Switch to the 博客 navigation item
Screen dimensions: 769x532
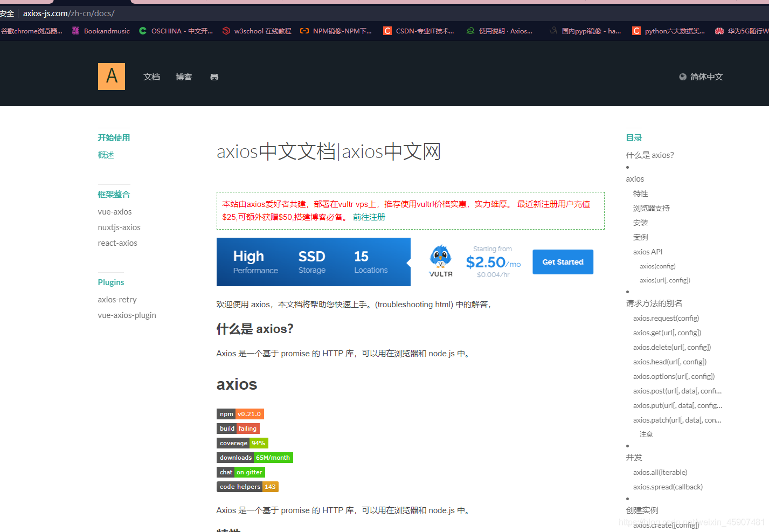[184, 77]
